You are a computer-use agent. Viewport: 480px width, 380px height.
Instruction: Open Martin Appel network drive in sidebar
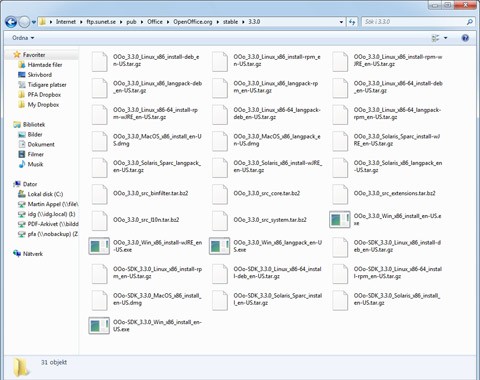coord(53,204)
